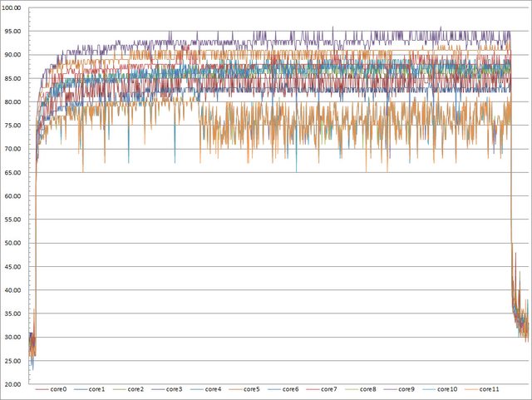Click the core8 legend entry
Image resolution: width=532 pixels, height=400 pixels.
(x=369, y=389)
